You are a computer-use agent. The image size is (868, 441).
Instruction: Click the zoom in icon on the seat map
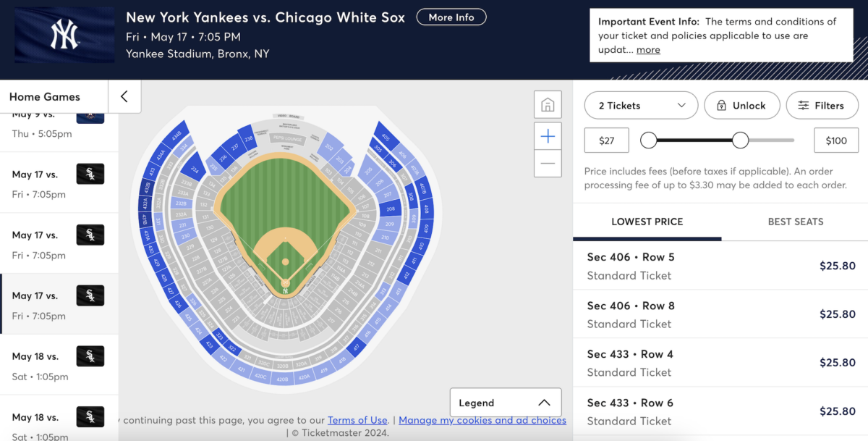(548, 135)
